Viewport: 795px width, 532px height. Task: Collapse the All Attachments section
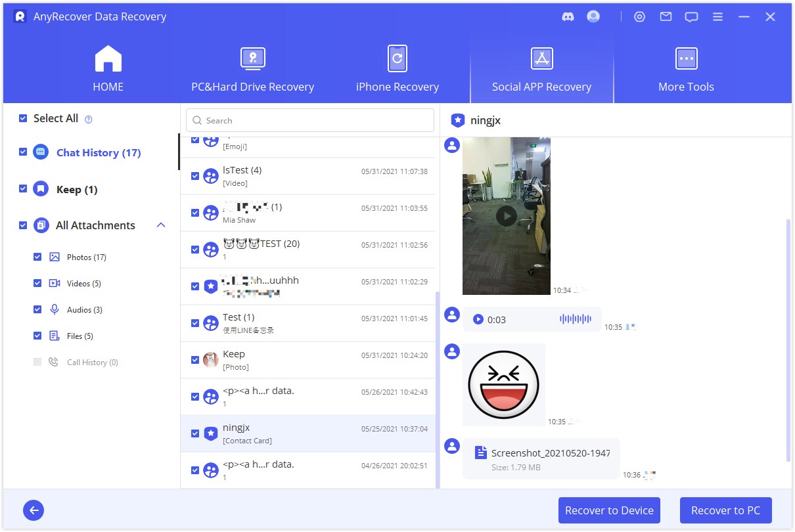161,225
